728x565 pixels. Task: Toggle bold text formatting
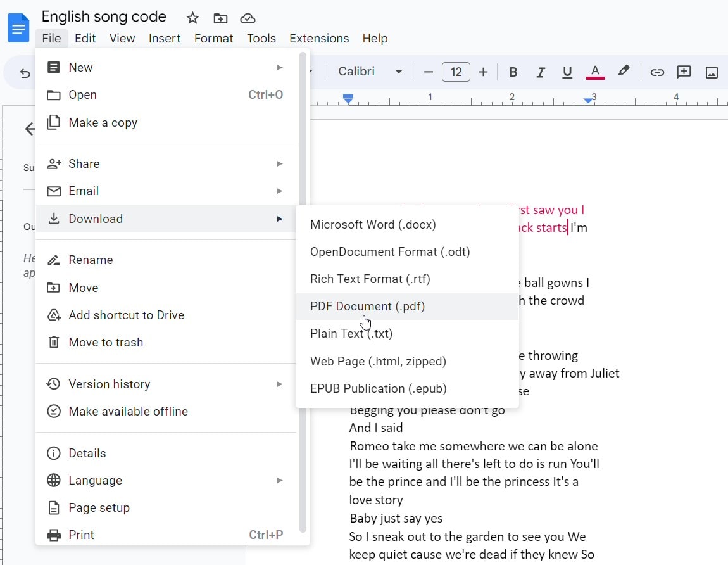(x=513, y=72)
